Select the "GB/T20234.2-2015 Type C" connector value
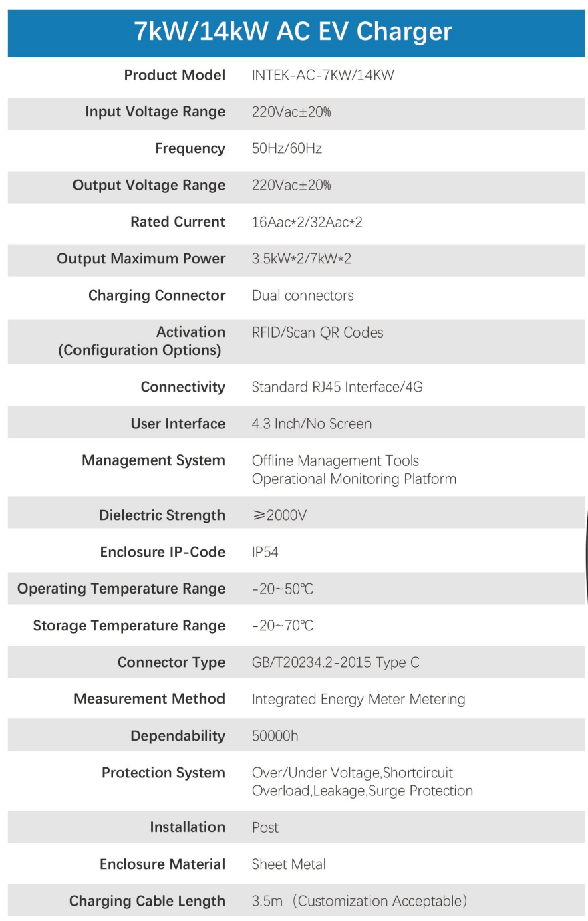 [335, 662]
